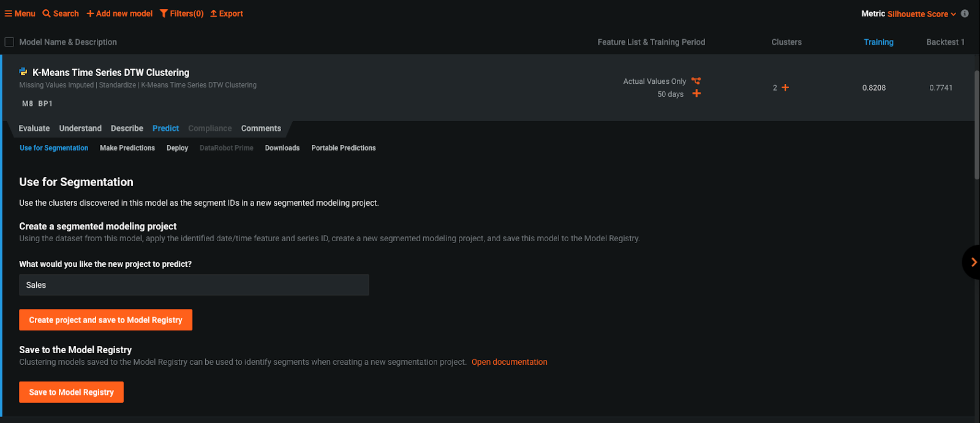Open the Portable Predictions subtab
Screen dimensions: 980x423
[x=344, y=148]
